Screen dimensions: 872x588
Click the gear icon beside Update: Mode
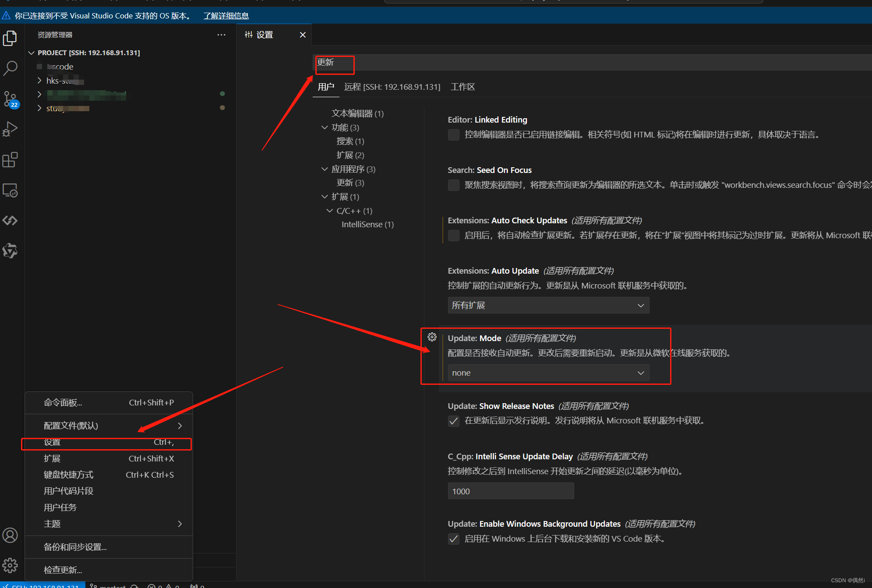(432, 337)
